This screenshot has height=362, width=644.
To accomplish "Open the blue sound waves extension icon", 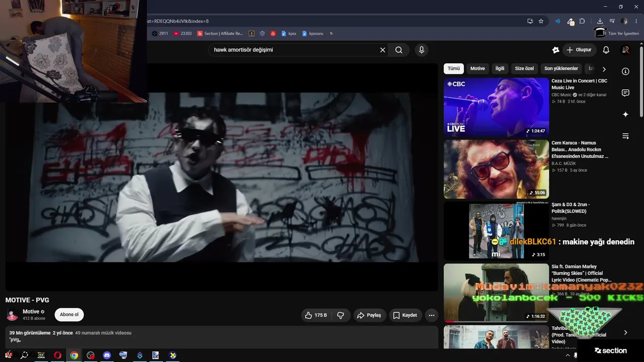I will pos(557,21).
